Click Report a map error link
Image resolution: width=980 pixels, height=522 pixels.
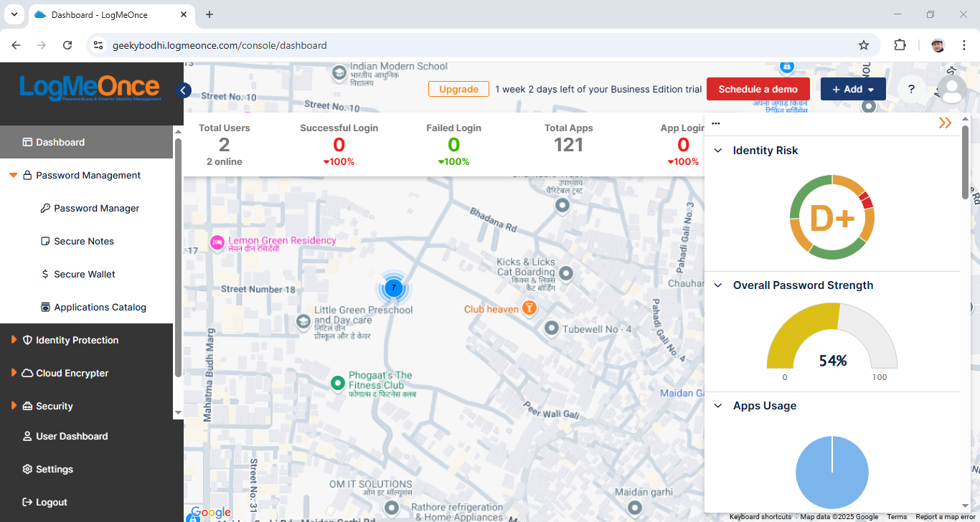946,517
